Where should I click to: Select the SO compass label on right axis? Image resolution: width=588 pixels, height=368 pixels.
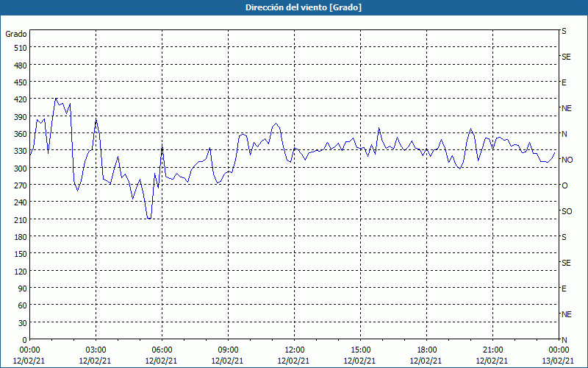[567, 211]
